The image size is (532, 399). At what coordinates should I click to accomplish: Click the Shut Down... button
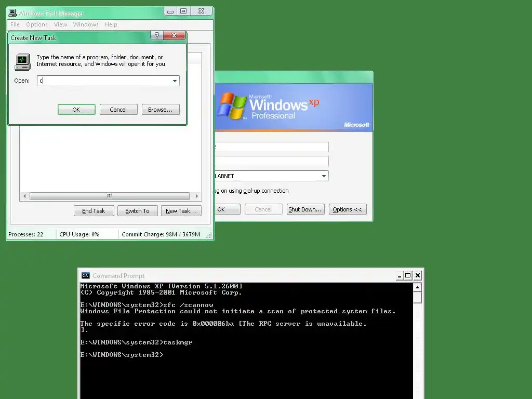coord(305,209)
